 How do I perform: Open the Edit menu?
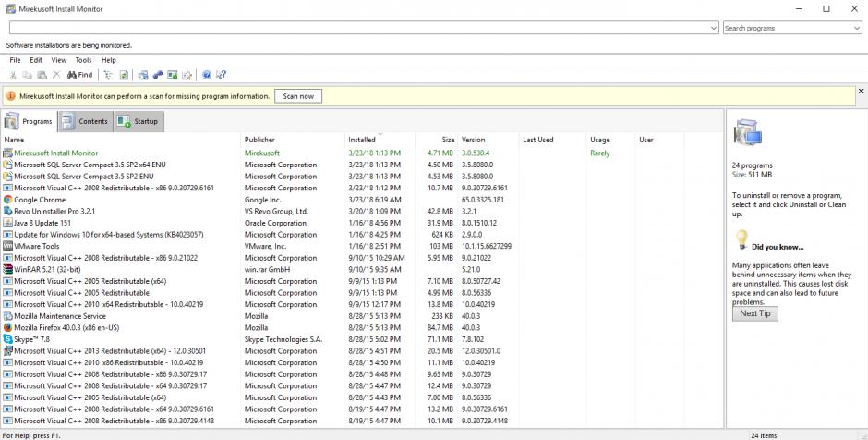tap(36, 60)
